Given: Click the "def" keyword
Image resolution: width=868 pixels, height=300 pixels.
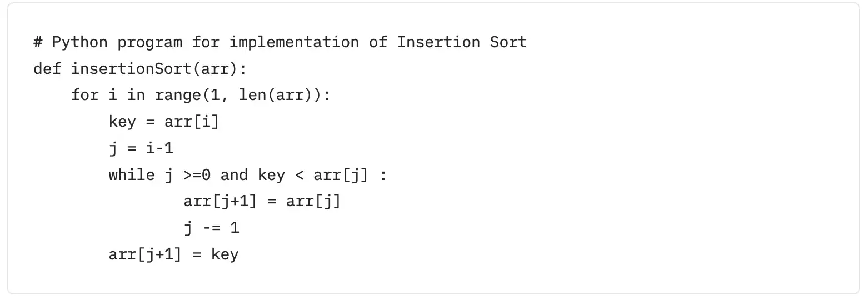Looking at the screenshot, I should (47, 69).
